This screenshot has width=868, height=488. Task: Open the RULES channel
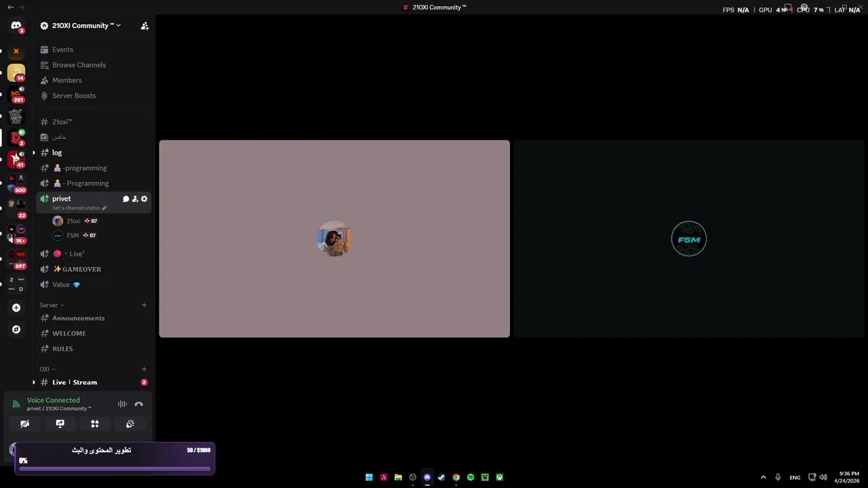point(94,348)
